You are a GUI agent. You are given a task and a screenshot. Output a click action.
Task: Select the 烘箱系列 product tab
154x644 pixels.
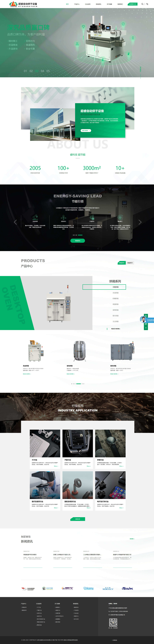coord(122,263)
